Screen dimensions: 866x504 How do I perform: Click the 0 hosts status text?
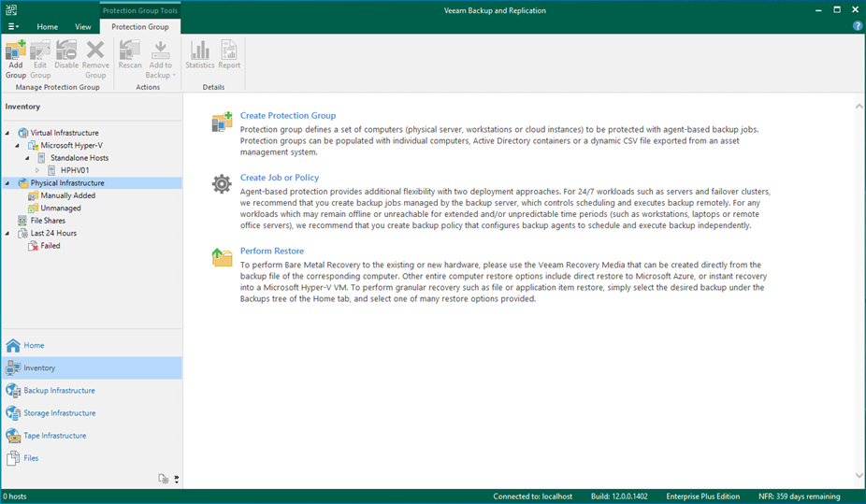tap(14, 497)
